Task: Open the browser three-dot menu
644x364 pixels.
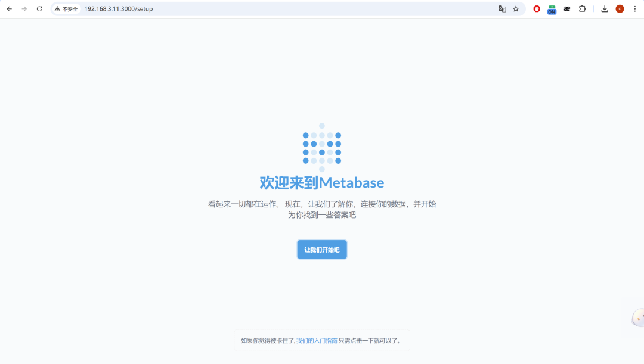Action: (634, 8)
